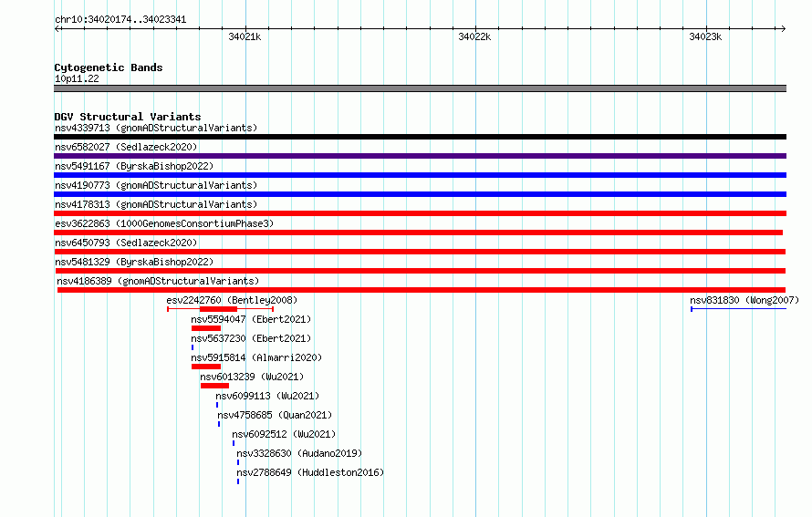Click the blue nsv831830 variant line
The height and width of the screenshot is (517, 812).
[738, 309]
